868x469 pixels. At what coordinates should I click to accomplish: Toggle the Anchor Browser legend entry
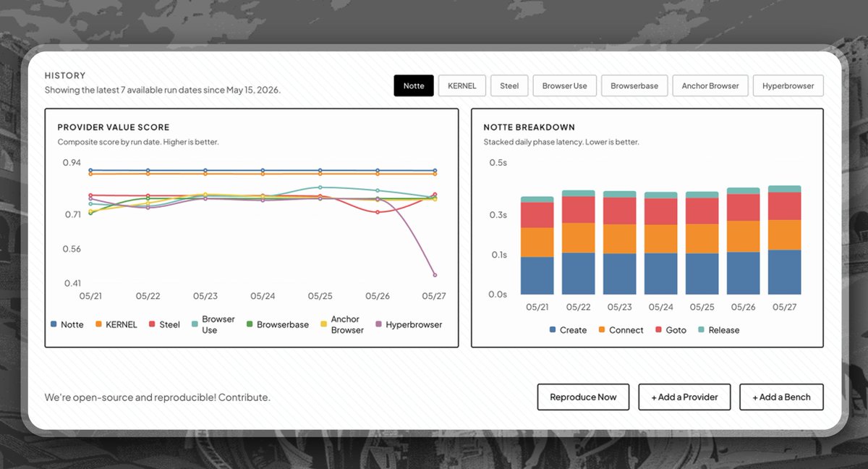click(342, 325)
